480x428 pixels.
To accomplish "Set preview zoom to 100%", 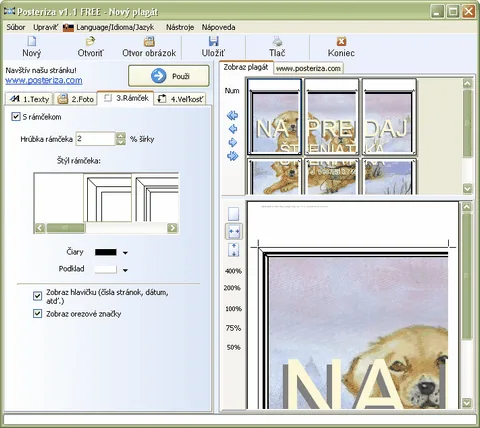I will (233, 309).
